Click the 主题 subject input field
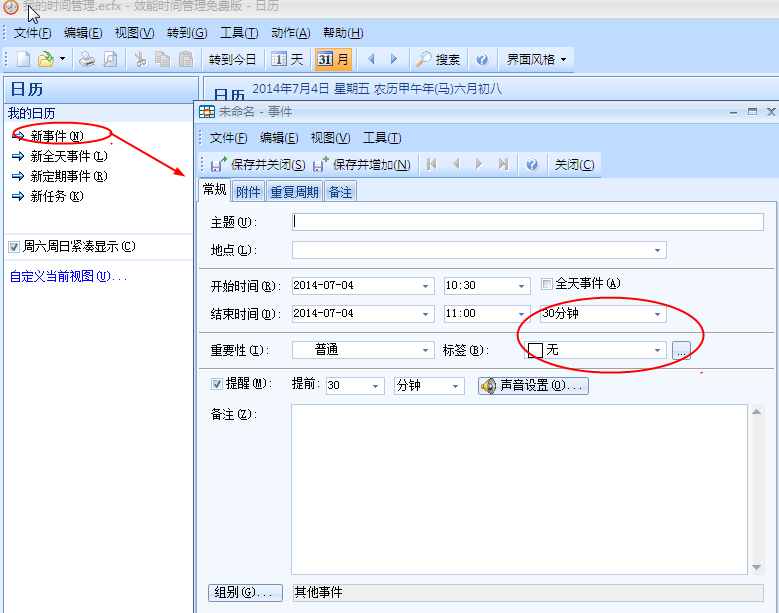The height and width of the screenshot is (613, 779). tap(528, 222)
